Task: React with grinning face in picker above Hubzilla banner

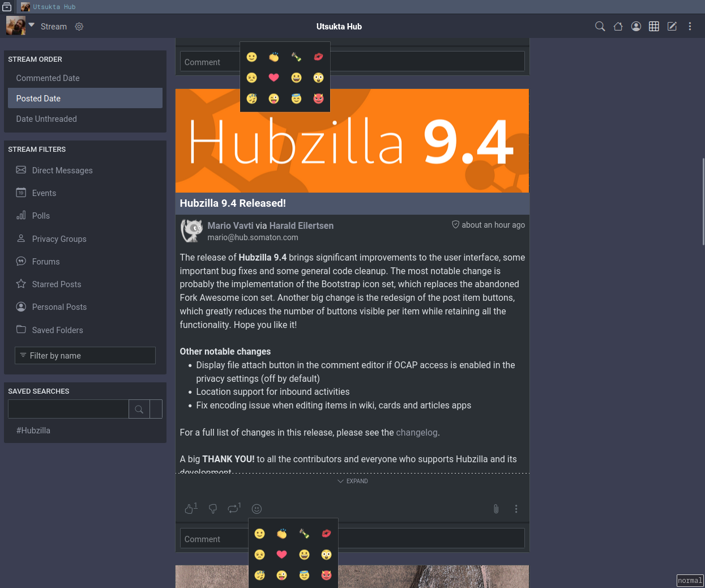Action: click(296, 78)
